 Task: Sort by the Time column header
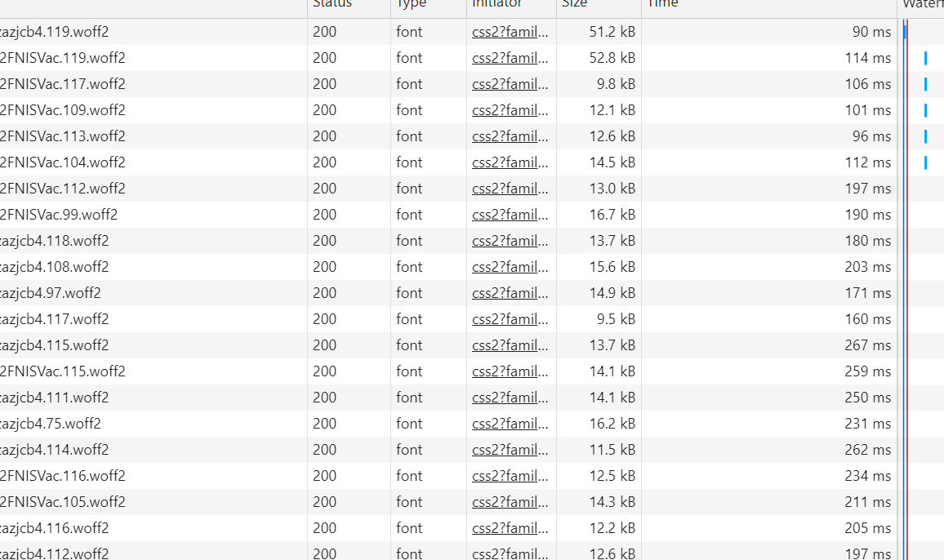coord(663,4)
